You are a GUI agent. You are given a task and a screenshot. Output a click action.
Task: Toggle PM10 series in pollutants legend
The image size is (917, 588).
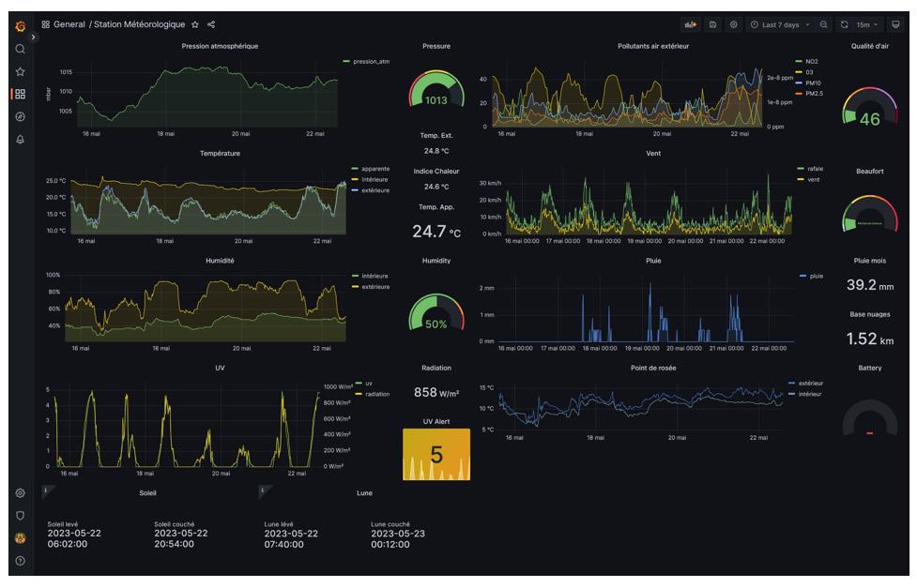coord(812,83)
